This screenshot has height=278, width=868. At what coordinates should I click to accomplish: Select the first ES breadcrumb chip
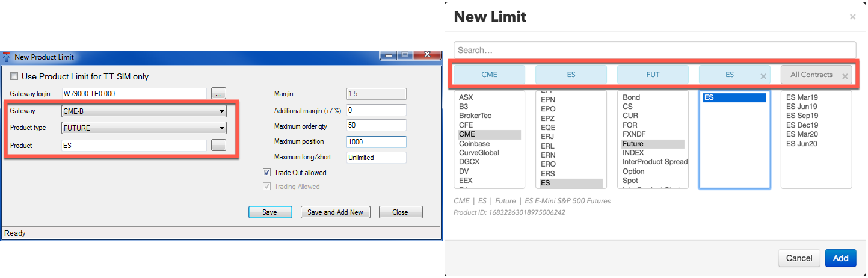pos(571,75)
